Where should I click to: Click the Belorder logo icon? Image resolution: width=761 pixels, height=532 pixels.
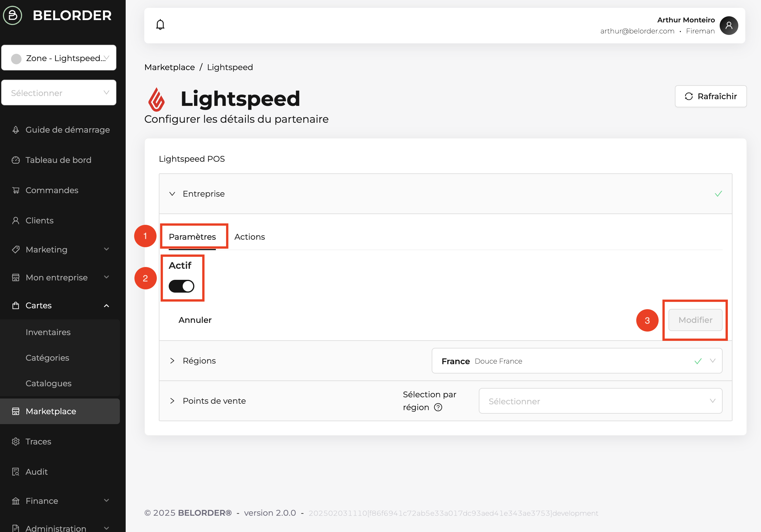13,15
